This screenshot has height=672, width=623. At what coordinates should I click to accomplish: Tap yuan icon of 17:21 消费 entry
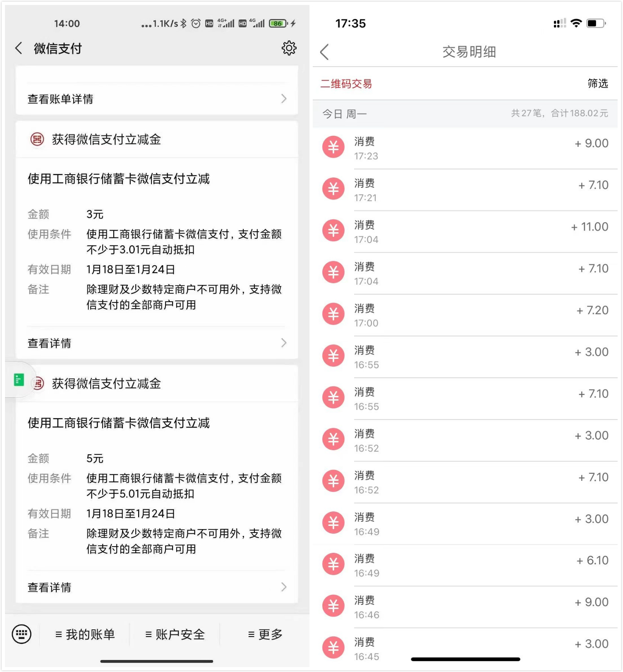tap(333, 189)
